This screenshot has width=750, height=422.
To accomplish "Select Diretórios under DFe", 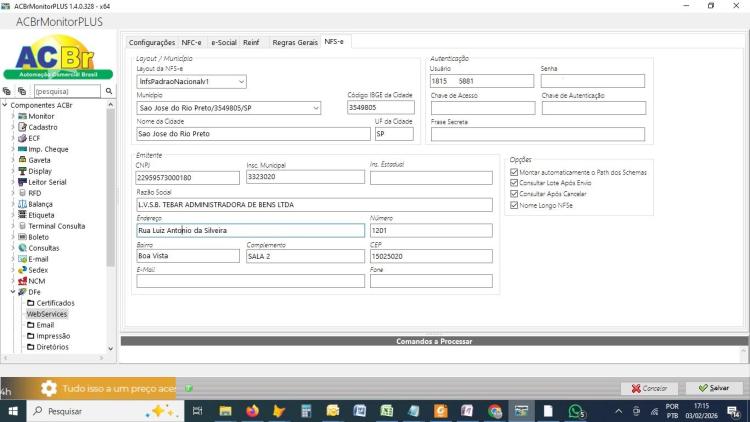I will pos(52,347).
